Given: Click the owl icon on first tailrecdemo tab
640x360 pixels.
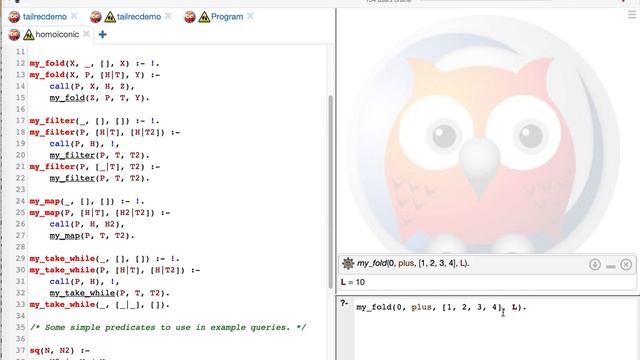Looking at the screenshot, I should 14,17.
